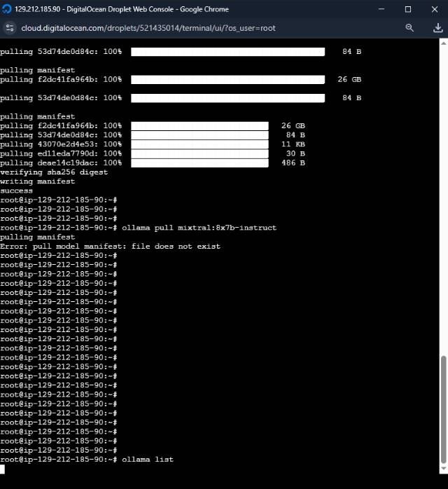This screenshot has height=489, width=448.
Task: Click the DigitalOcean favicon in title bar
Action: point(7,9)
